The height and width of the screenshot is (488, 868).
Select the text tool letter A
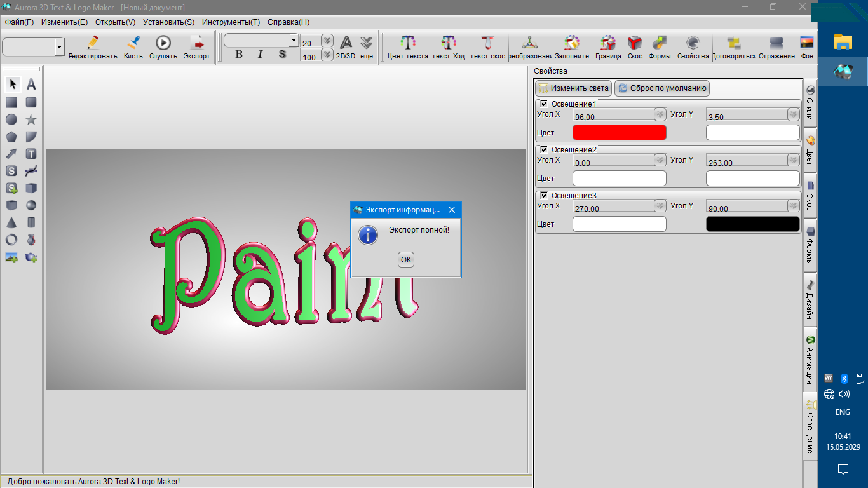click(31, 85)
